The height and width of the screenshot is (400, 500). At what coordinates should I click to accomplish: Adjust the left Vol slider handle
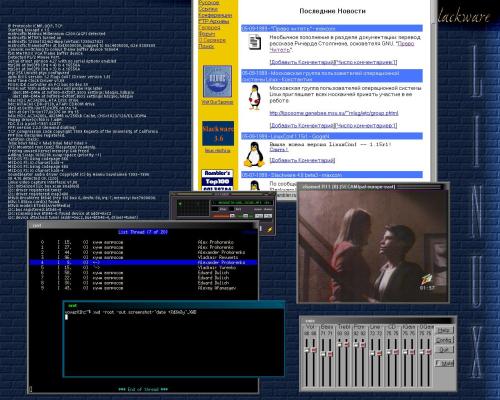307,350
